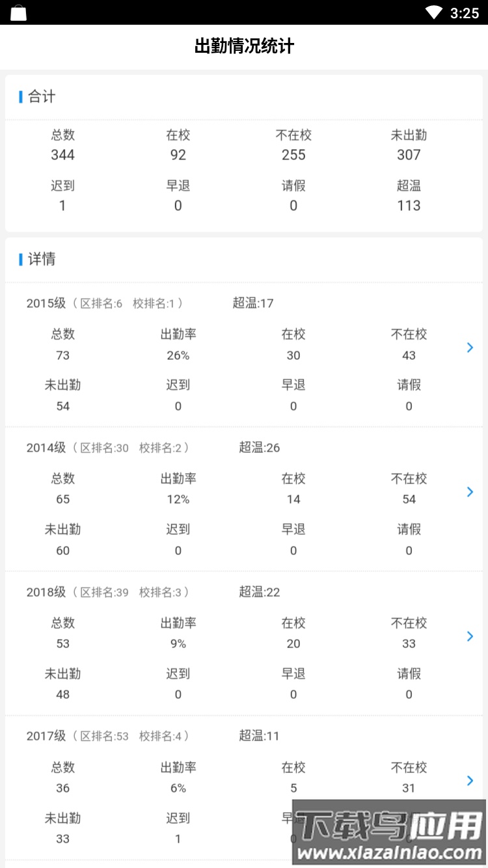Expand the 2018级 row chevron

tap(470, 636)
